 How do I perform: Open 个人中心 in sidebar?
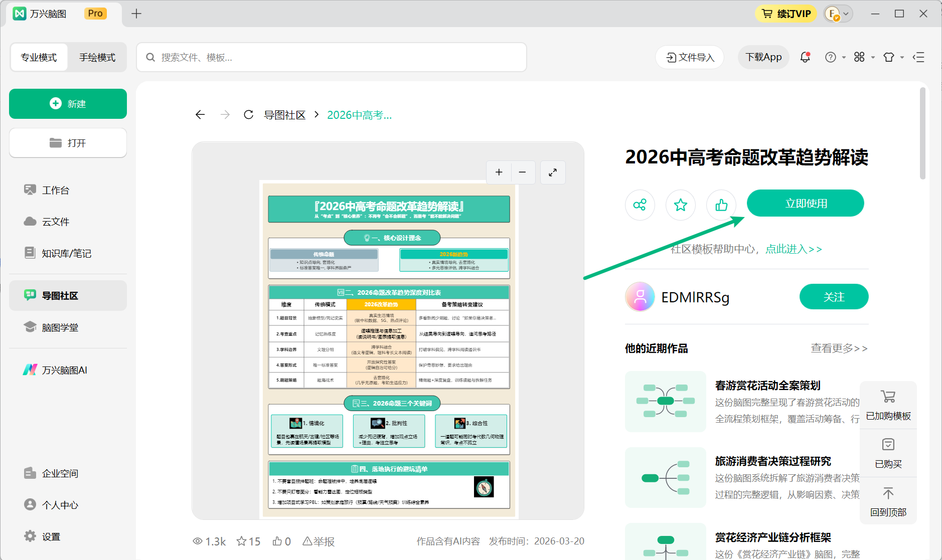click(x=68, y=505)
